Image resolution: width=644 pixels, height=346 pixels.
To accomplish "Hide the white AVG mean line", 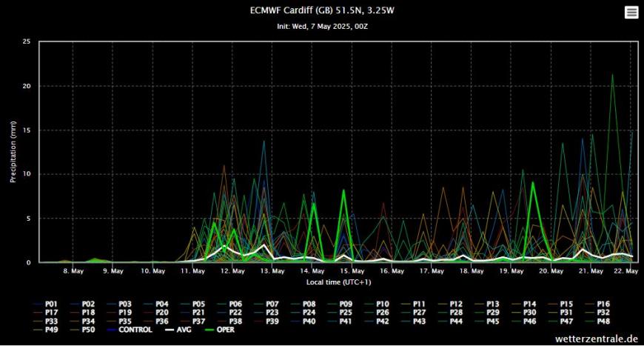I will click(178, 330).
